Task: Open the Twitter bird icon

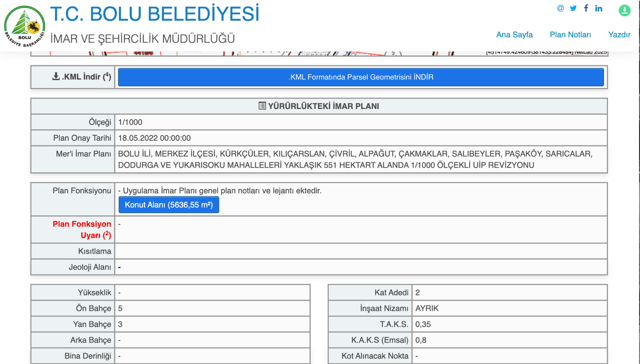Action: 573,8
